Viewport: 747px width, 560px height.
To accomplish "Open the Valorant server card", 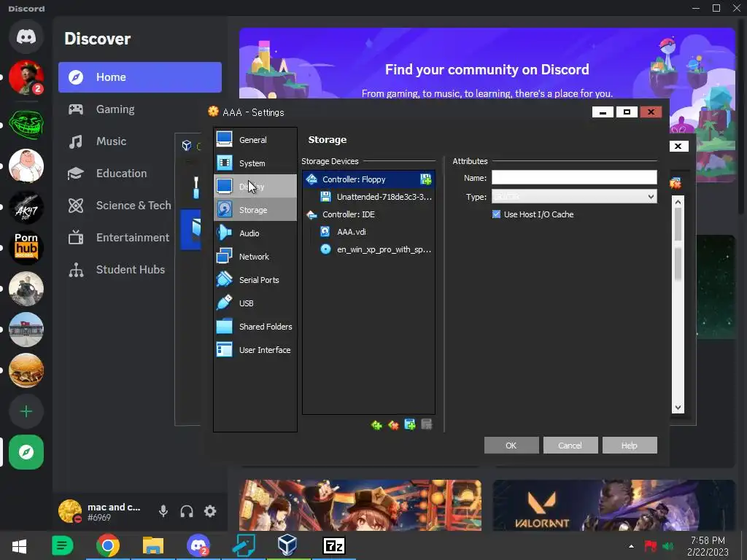I will click(614, 505).
